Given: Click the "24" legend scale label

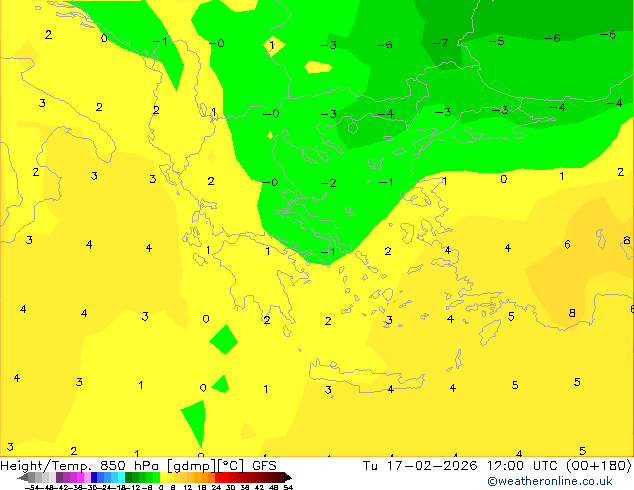Looking at the screenshot, I should (216, 487).
